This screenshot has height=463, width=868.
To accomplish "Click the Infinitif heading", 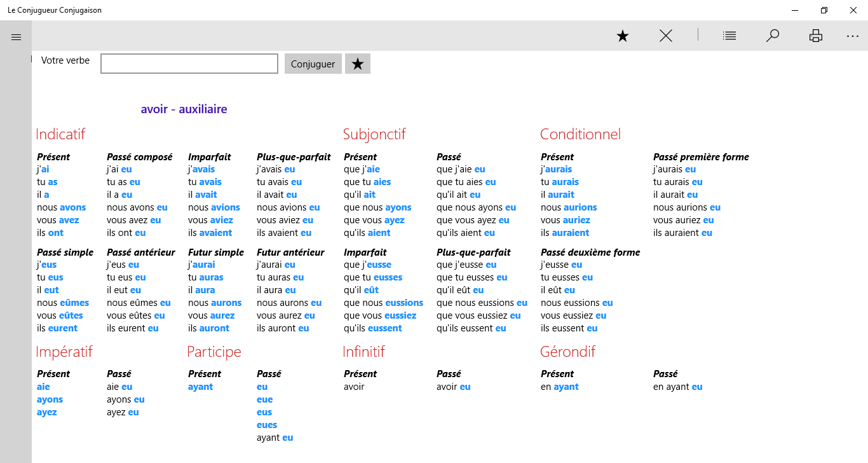I will [364, 352].
